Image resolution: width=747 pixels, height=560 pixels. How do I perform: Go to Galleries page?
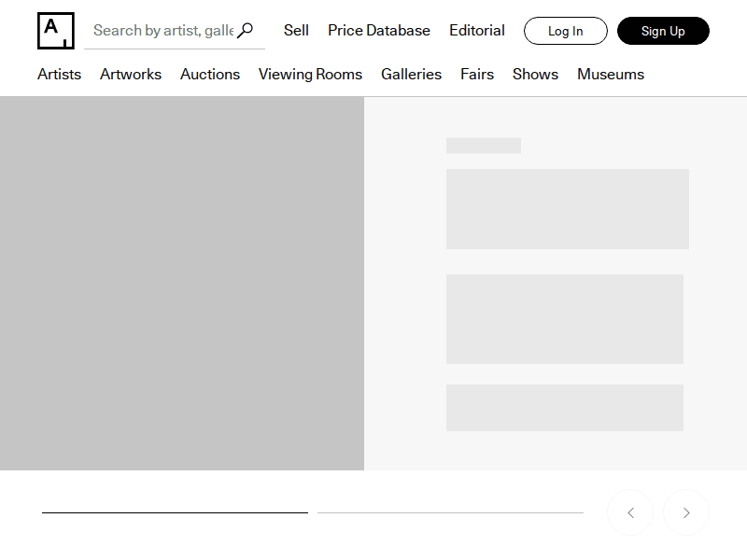pyautogui.click(x=411, y=75)
